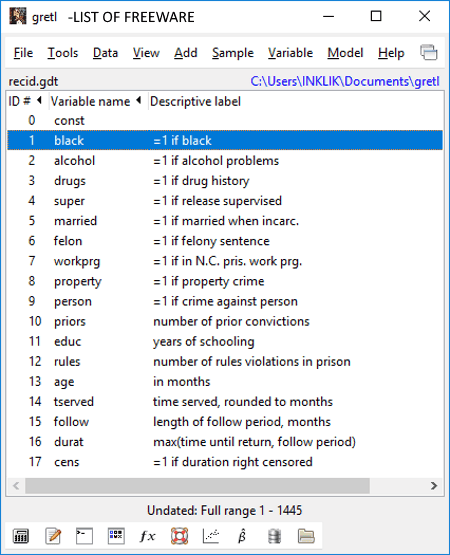Open the lifebuoy help icon
The height and width of the screenshot is (555, 450).
coord(180,536)
